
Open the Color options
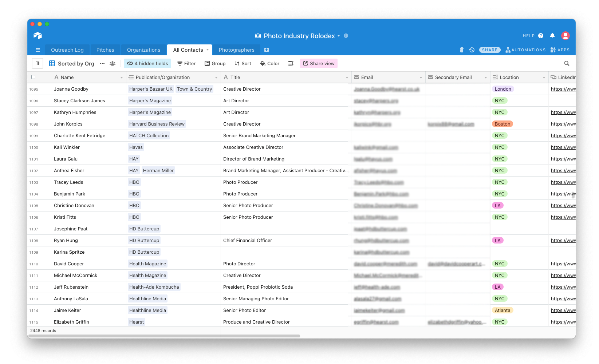pos(270,63)
